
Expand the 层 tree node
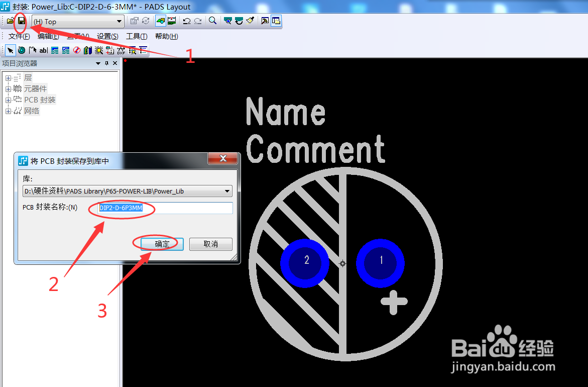tap(8, 78)
